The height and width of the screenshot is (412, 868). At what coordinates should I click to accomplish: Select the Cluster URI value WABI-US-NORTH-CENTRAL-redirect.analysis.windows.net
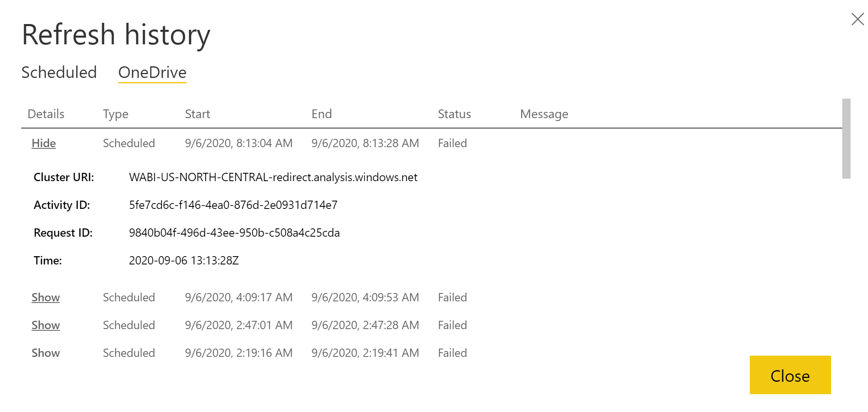coord(273,177)
